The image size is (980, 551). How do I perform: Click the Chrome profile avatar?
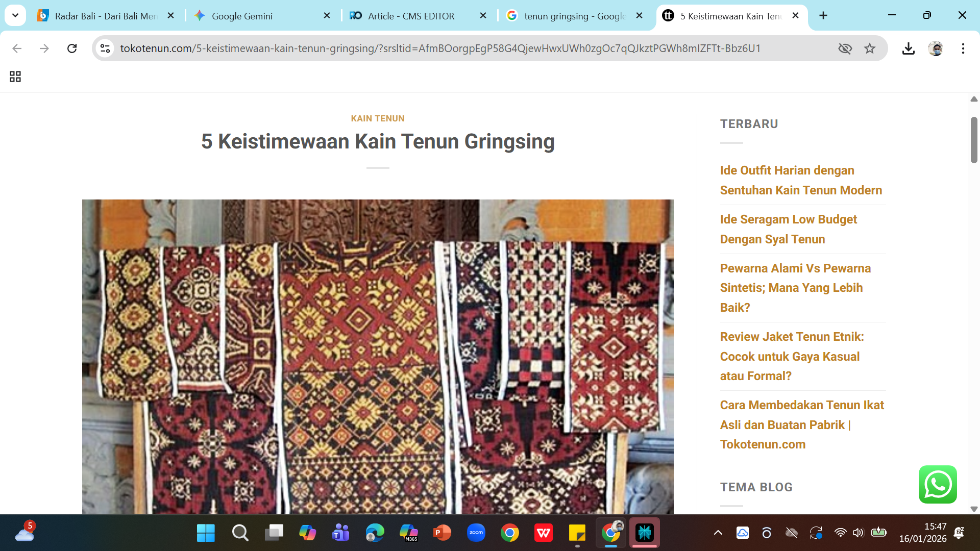[937, 48]
